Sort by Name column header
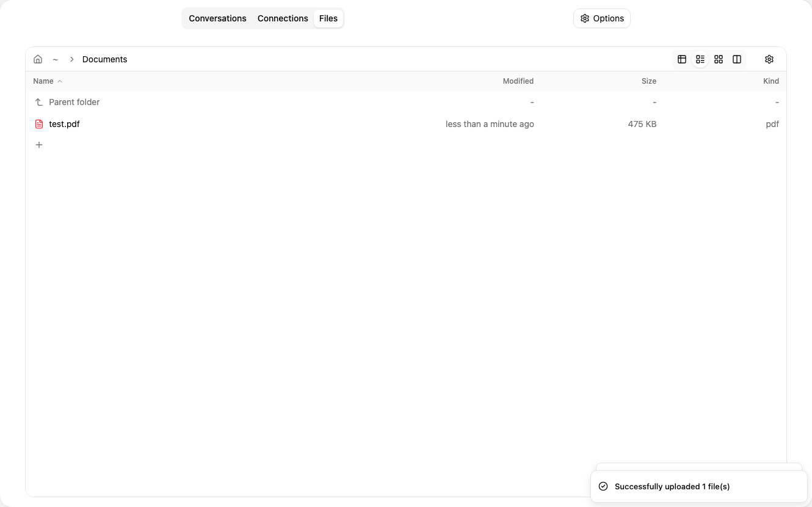The width and height of the screenshot is (812, 507). click(x=43, y=81)
